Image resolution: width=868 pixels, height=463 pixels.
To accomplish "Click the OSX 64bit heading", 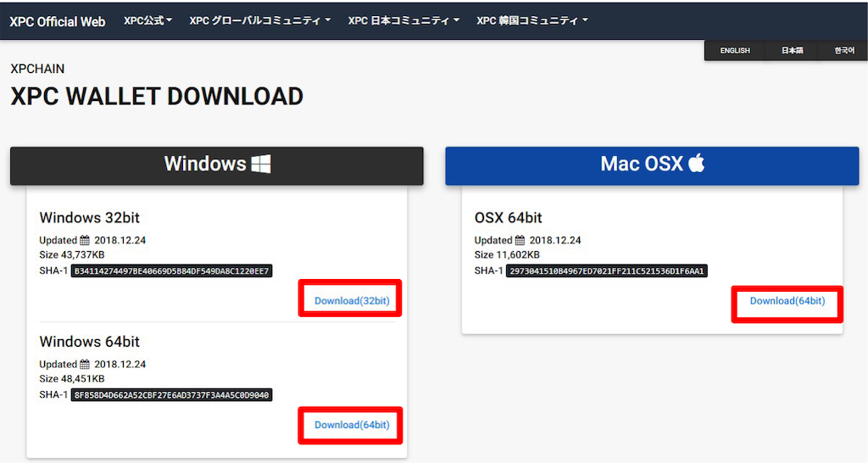I will click(x=509, y=218).
